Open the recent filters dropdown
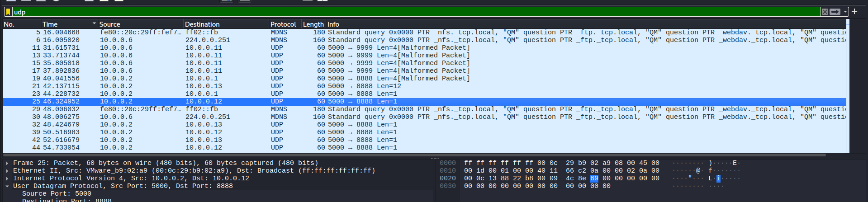 (844, 12)
